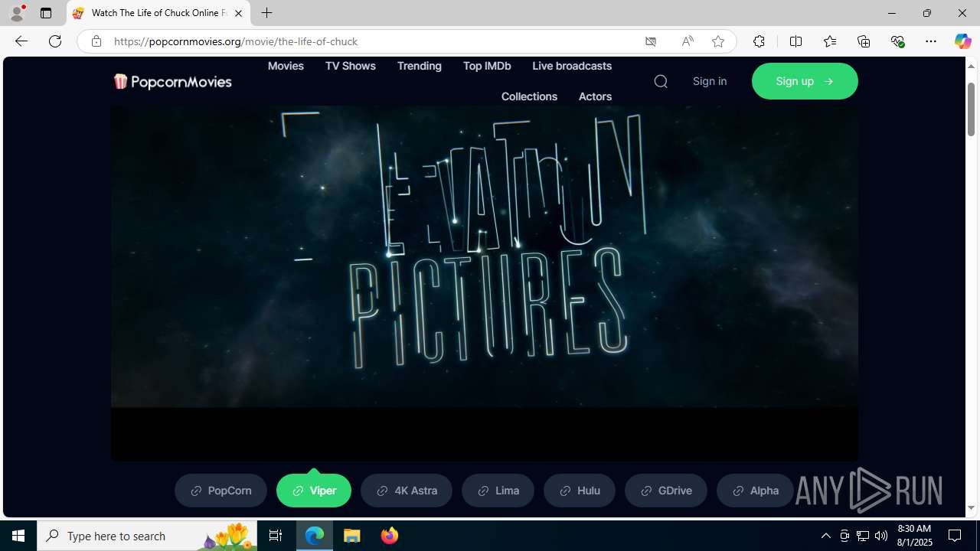Image resolution: width=980 pixels, height=551 pixels.
Task: Open the notification center icon
Action: (x=955, y=536)
